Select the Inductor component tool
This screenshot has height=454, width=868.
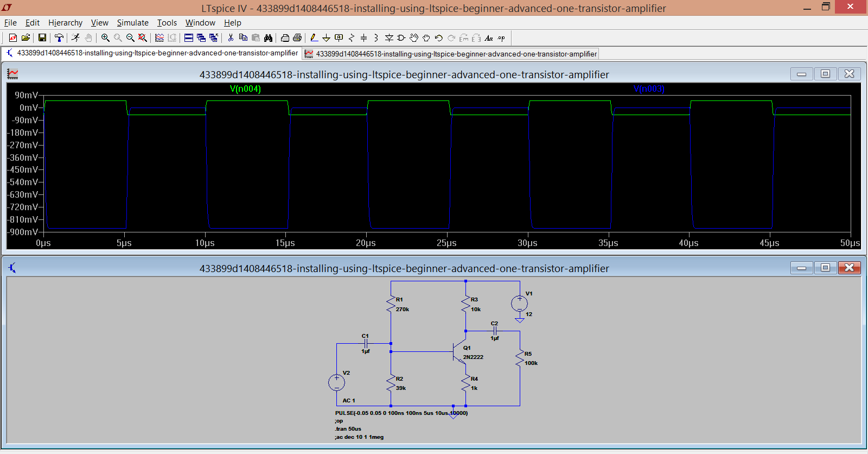tap(376, 37)
